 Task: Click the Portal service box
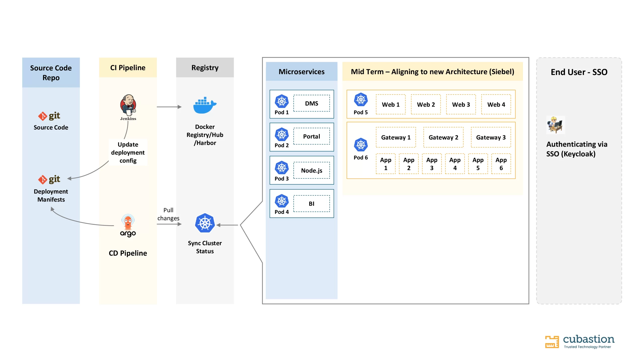[x=311, y=136]
